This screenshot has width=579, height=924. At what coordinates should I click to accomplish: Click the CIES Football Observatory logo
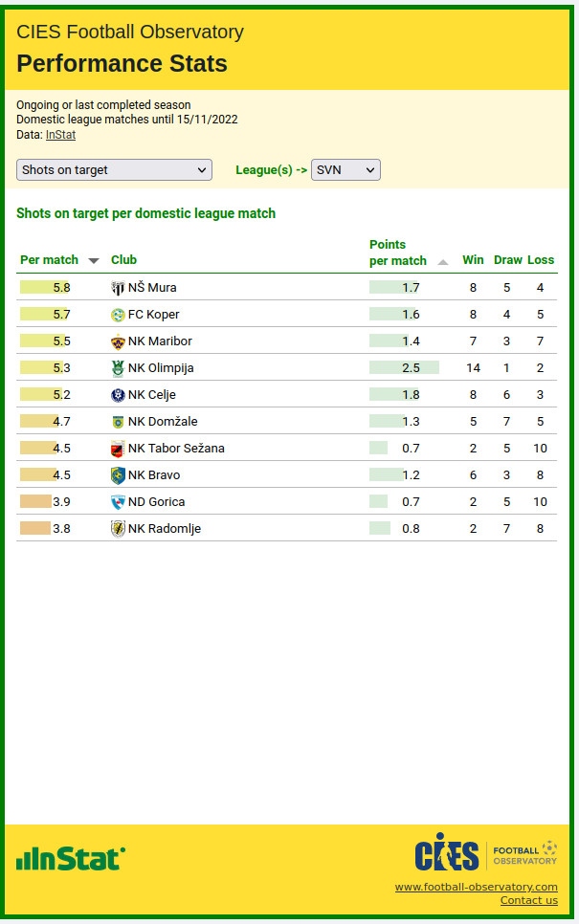pos(486,852)
